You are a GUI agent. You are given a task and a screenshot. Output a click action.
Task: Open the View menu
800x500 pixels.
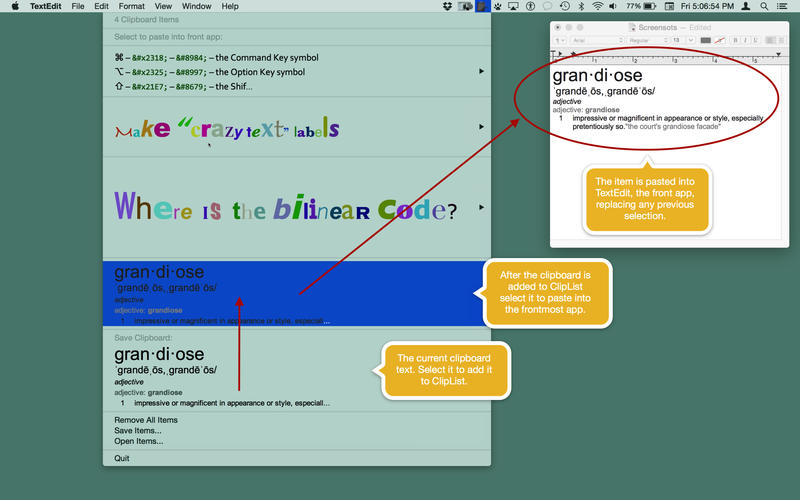pos(163,6)
